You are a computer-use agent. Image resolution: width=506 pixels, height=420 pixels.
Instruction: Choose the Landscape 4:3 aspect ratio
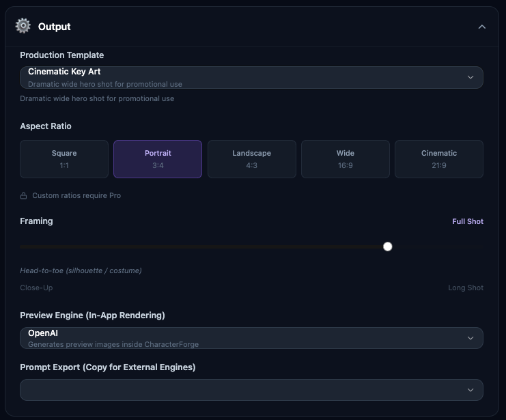pos(252,159)
